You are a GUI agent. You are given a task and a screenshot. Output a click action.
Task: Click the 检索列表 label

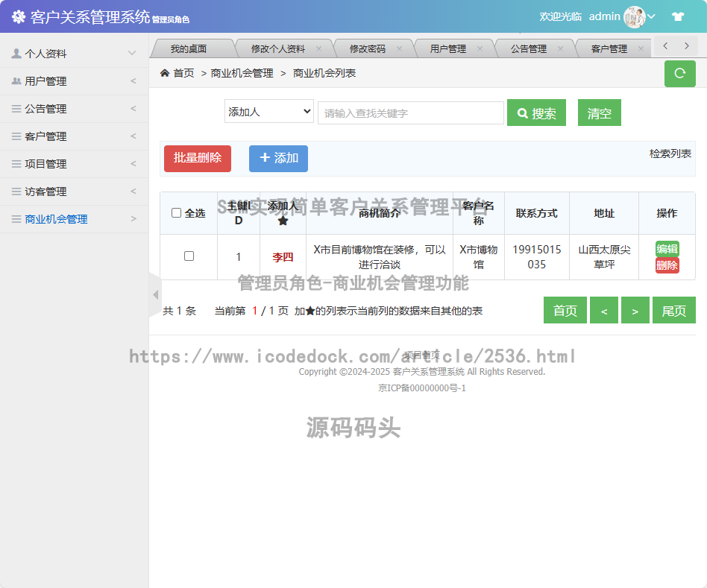point(670,154)
